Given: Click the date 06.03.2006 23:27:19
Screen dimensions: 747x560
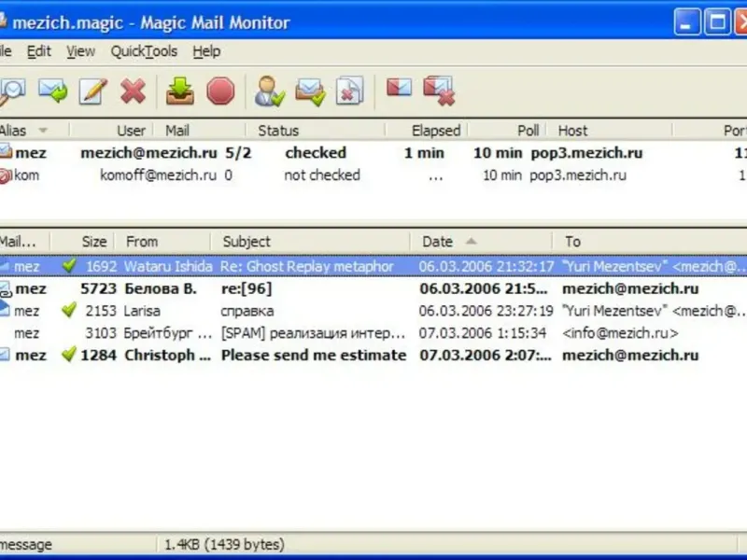Looking at the screenshot, I should [x=486, y=311].
